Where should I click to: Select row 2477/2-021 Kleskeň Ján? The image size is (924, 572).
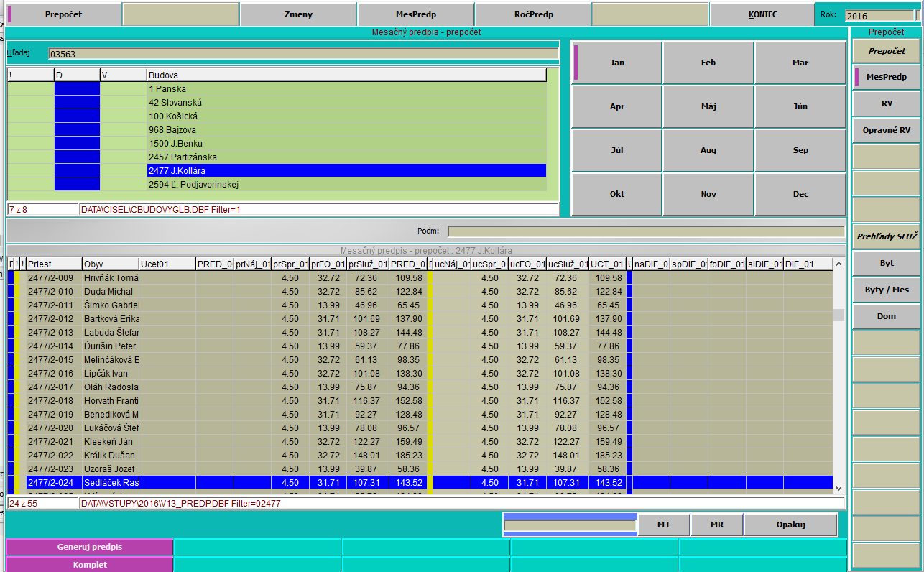(420, 442)
